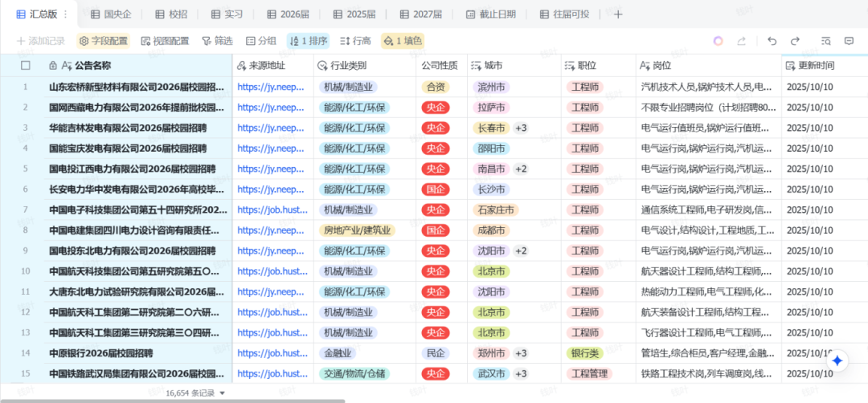Viewport: 868px width, 403px height.
Task: Click the blue sparkle assistant button
Action: (x=837, y=360)
